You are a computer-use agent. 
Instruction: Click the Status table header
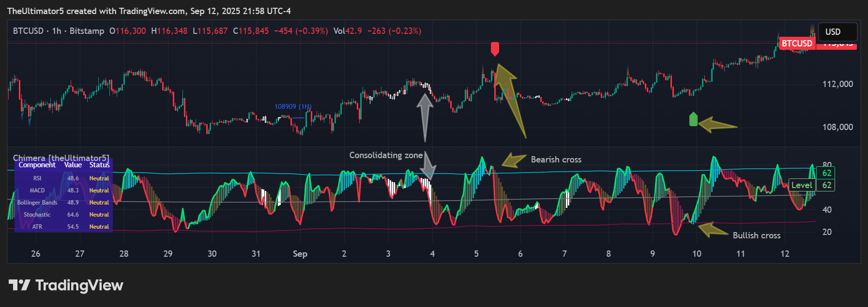(x=99, y=165)
